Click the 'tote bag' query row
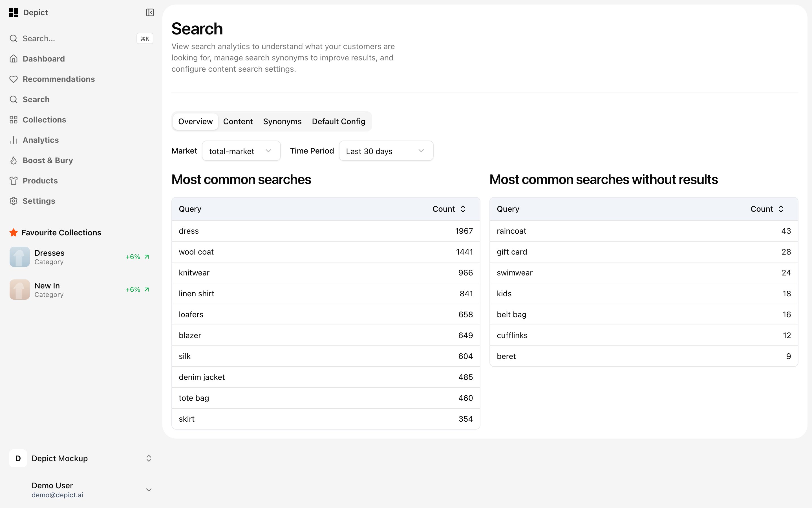The width and height of the screenshot is (812, 508). point(325,398)
